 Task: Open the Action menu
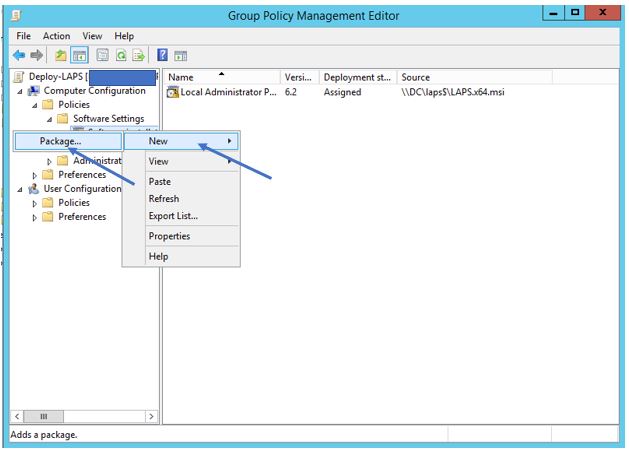tap(57, 36)
